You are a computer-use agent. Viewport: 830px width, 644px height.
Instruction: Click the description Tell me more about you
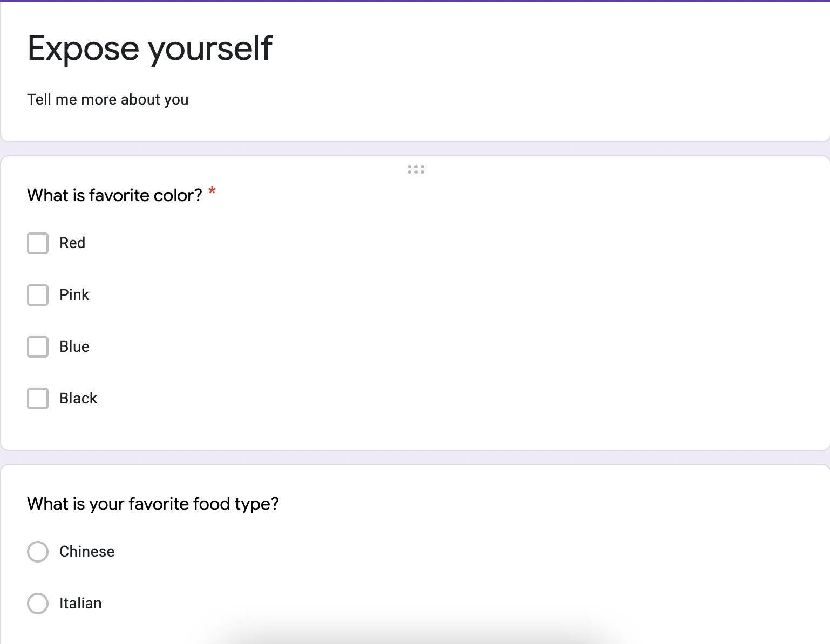(x=107, y=99)
